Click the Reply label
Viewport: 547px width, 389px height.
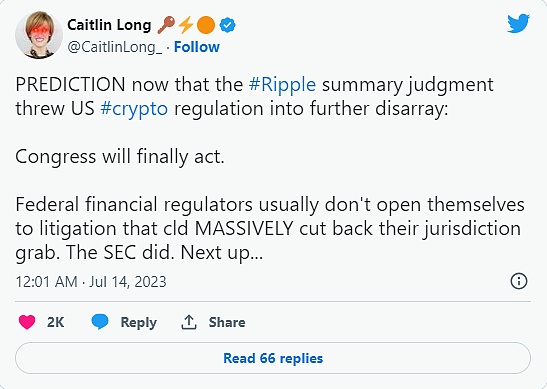point(138,322)
